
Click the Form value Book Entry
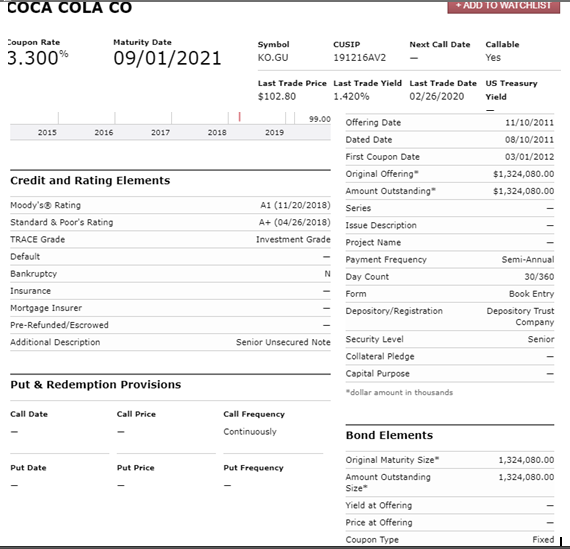(x=531, y=294)
